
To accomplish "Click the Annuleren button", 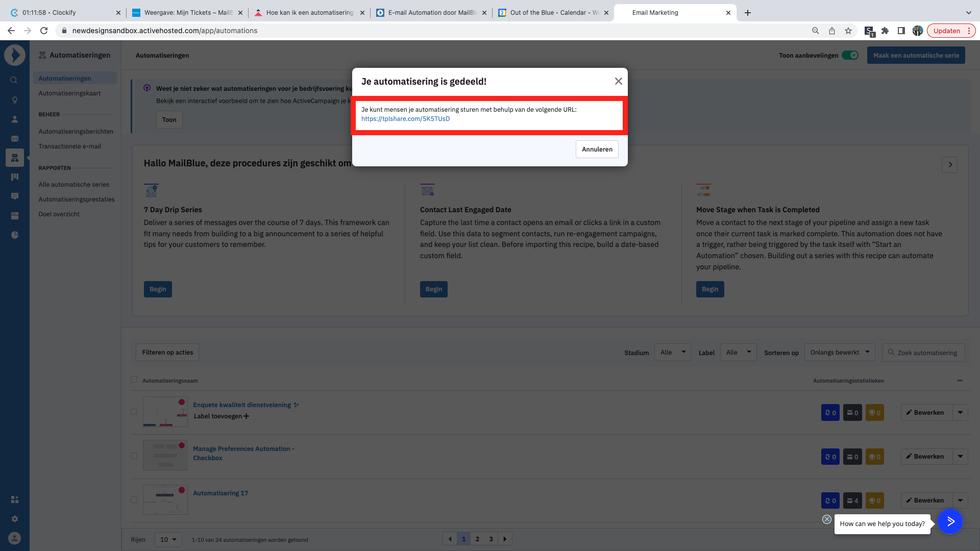I will pyautogui.click(x=597, y=149).
